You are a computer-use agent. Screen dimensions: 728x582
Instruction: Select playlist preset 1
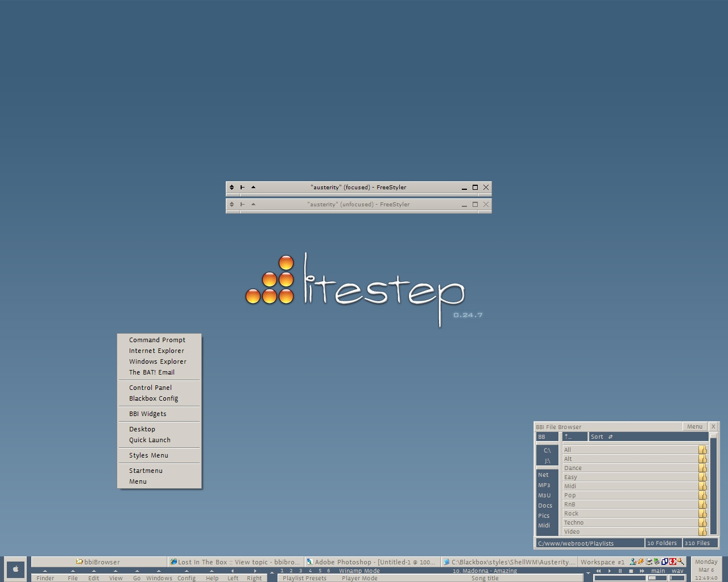click(x=282, y=571)
